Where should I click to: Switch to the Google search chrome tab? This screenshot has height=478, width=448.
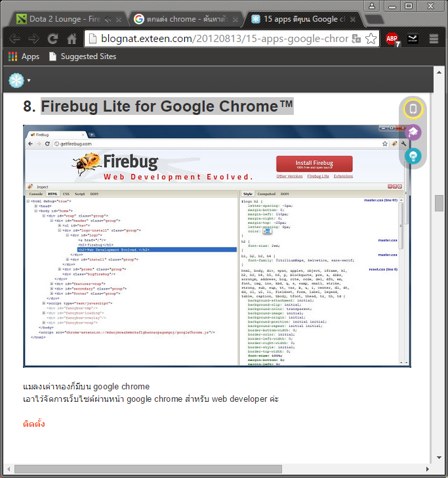[x=177, y=19]
